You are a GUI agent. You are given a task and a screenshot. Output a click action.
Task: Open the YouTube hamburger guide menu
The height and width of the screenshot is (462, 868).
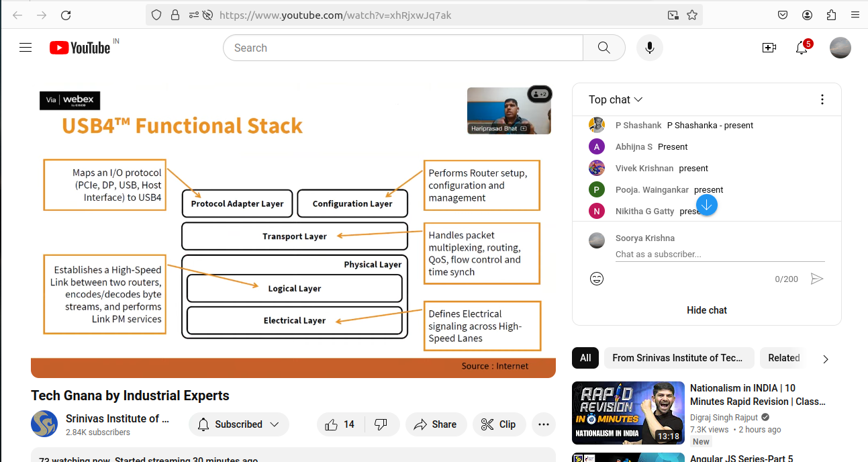26,48
